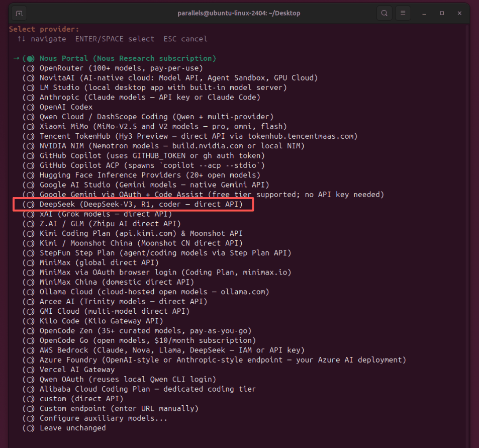Click 'Custom endpoint (enter URL manually)' text
The width and height of the screenshot is (479, 448).
[119, 409]
